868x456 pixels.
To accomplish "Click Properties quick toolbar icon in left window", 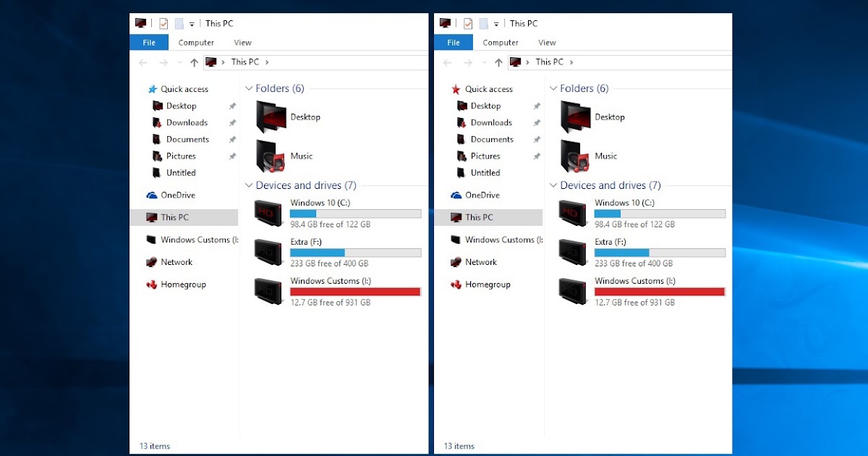I will [163, 23].
